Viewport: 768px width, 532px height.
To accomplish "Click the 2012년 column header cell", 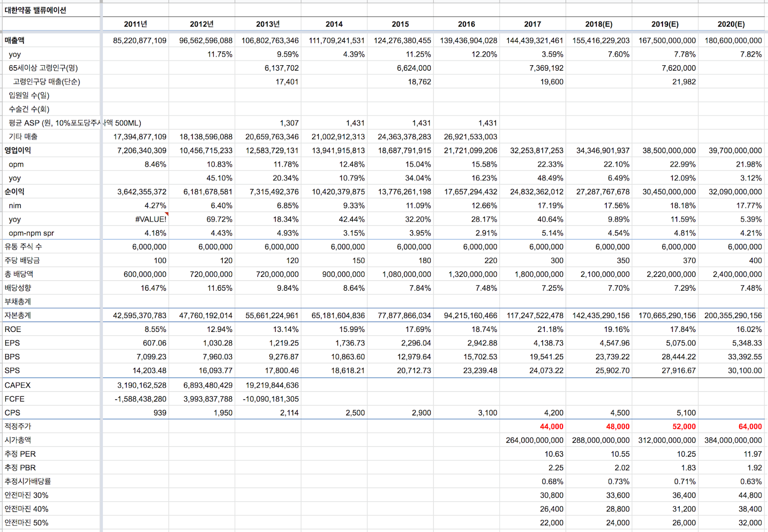I will (202, 24).
